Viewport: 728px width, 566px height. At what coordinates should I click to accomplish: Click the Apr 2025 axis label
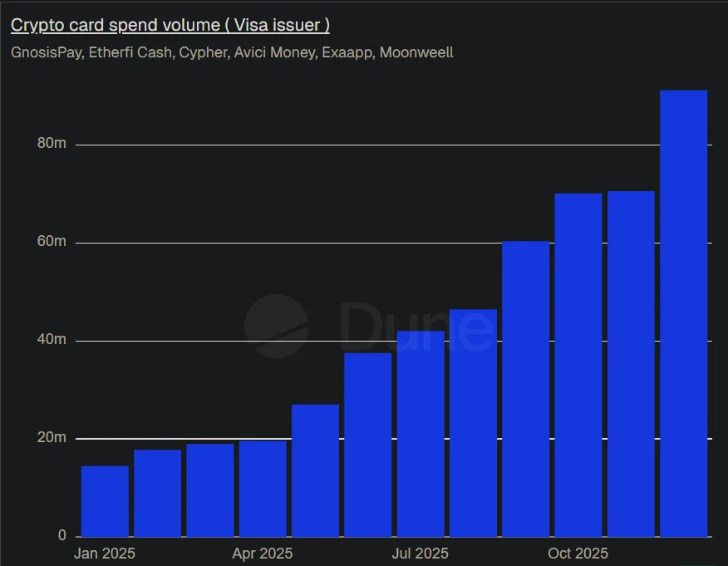pos(262,553)
